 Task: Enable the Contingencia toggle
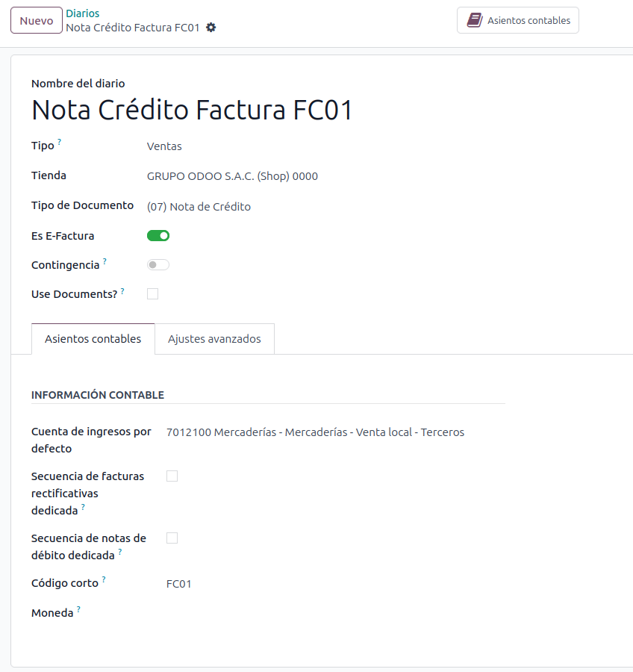coord(158,264)
